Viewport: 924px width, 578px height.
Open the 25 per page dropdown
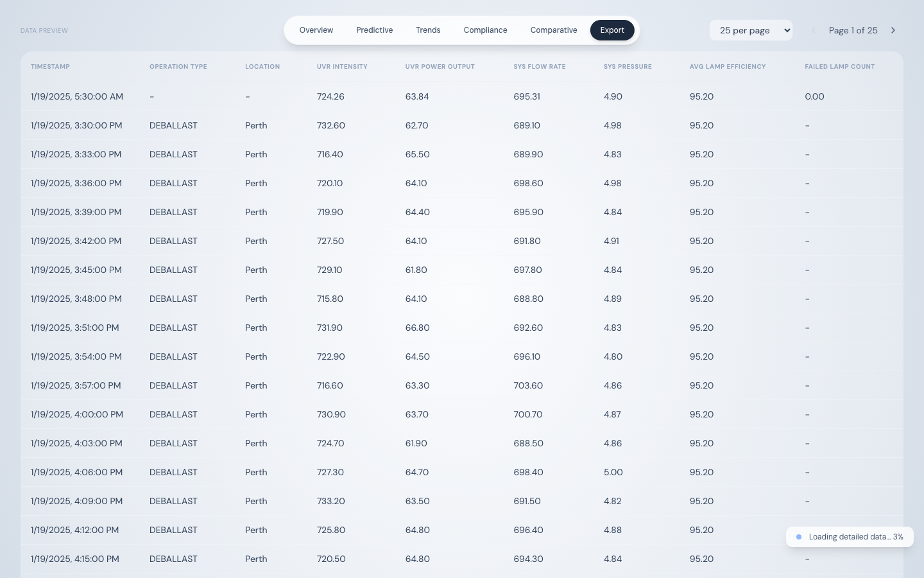tap(751, 30)
